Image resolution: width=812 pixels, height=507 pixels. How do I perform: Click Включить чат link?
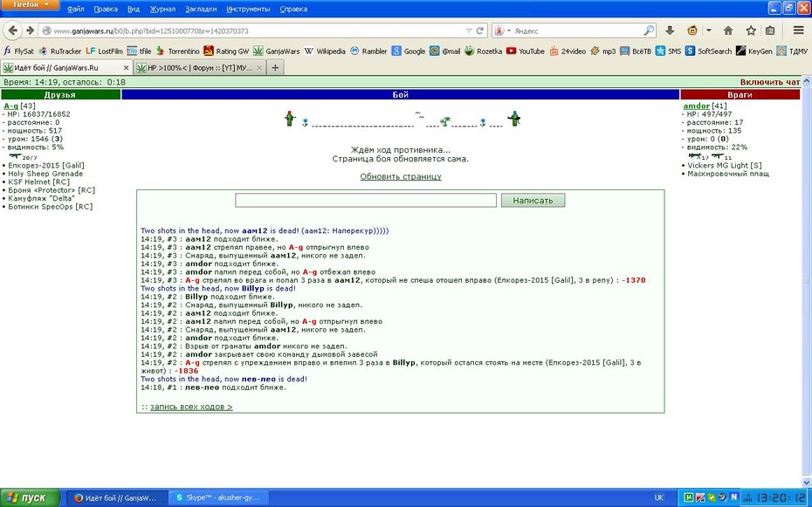pos(770,82)
